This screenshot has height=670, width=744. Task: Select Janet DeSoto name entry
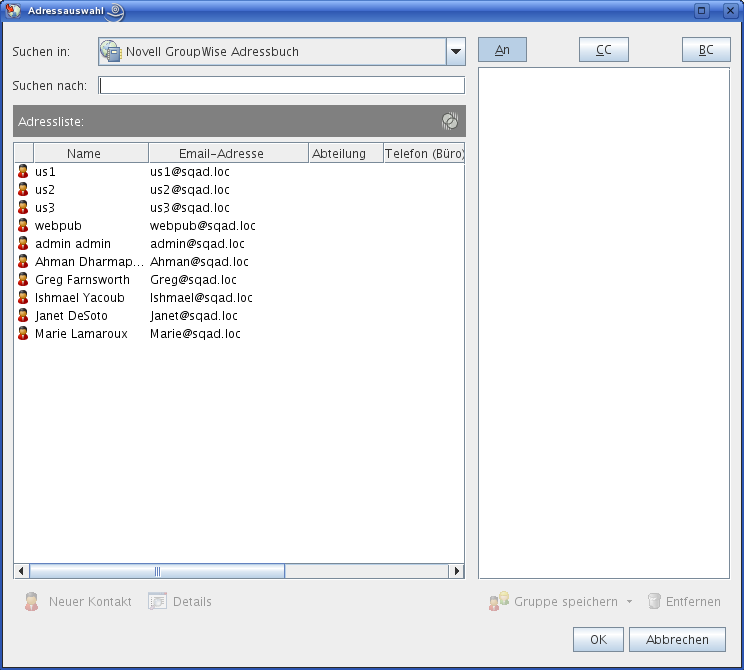[71, 316]
